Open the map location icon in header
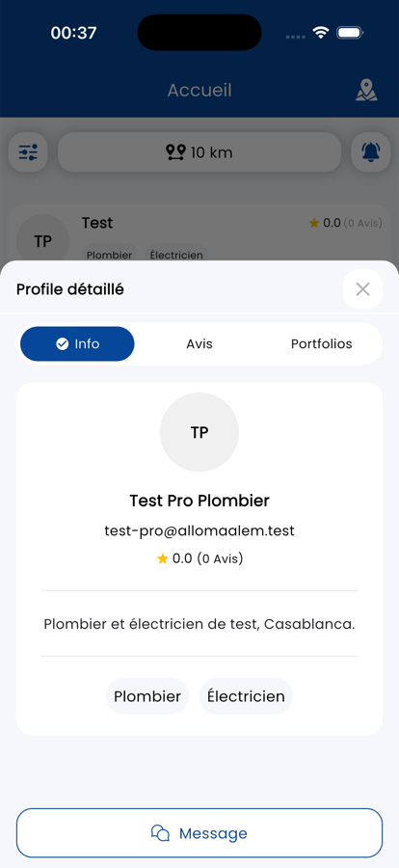399x868 pixels. coord(366,91)
